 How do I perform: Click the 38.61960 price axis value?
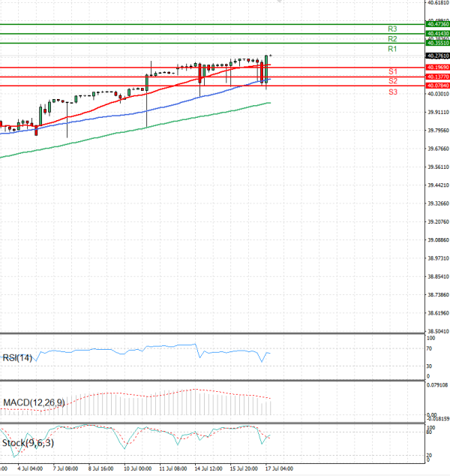[438, 313]
